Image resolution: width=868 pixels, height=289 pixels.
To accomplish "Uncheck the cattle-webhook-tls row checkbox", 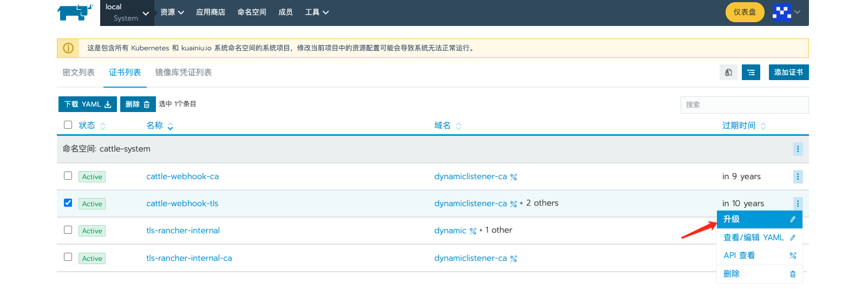I will (68, 203).
